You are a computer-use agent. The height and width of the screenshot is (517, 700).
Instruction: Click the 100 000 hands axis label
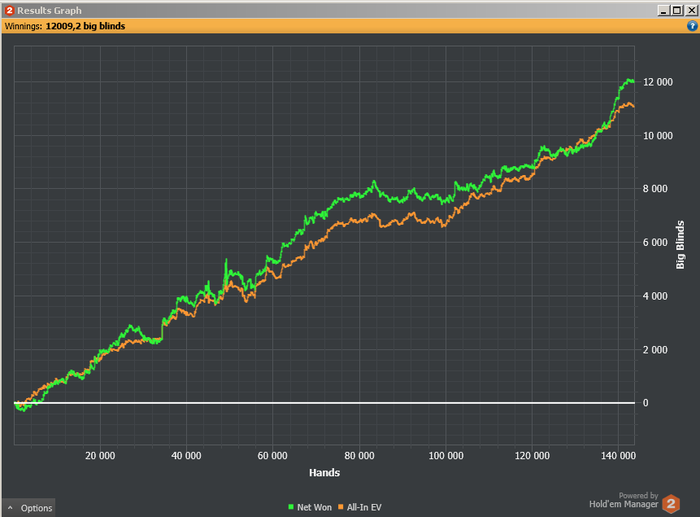446,456
